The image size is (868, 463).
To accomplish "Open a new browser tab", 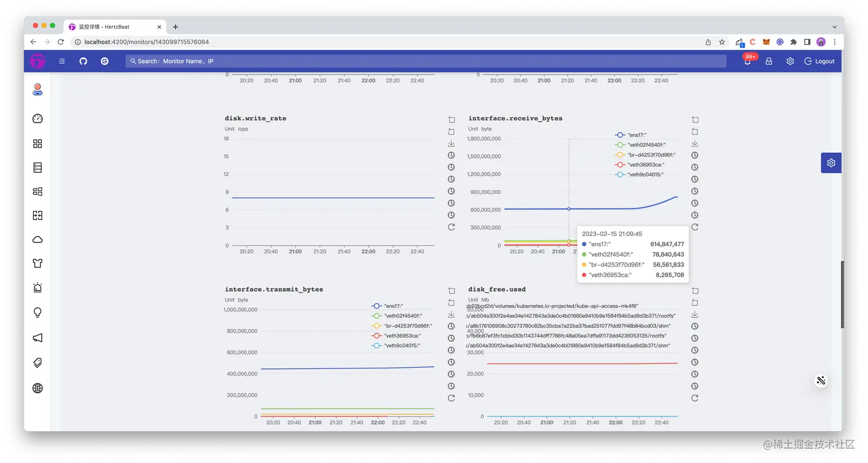I will (176, 26).
